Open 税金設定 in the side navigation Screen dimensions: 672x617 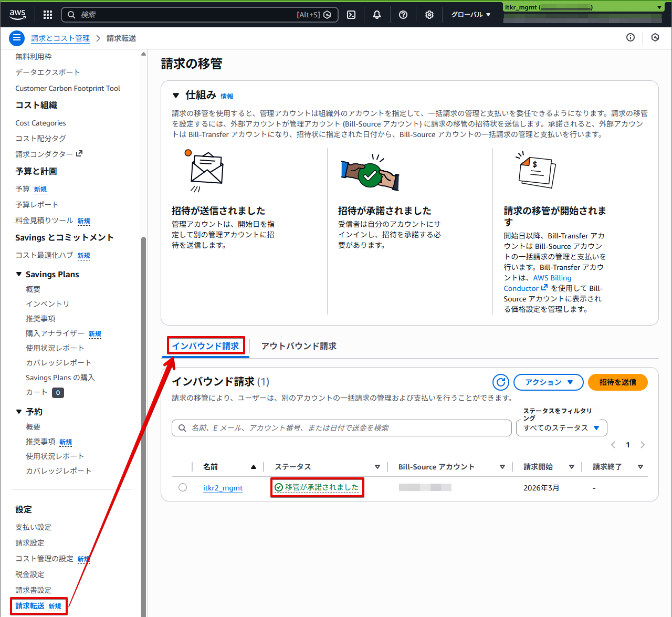pyautogui.click(x=30, y=574)
